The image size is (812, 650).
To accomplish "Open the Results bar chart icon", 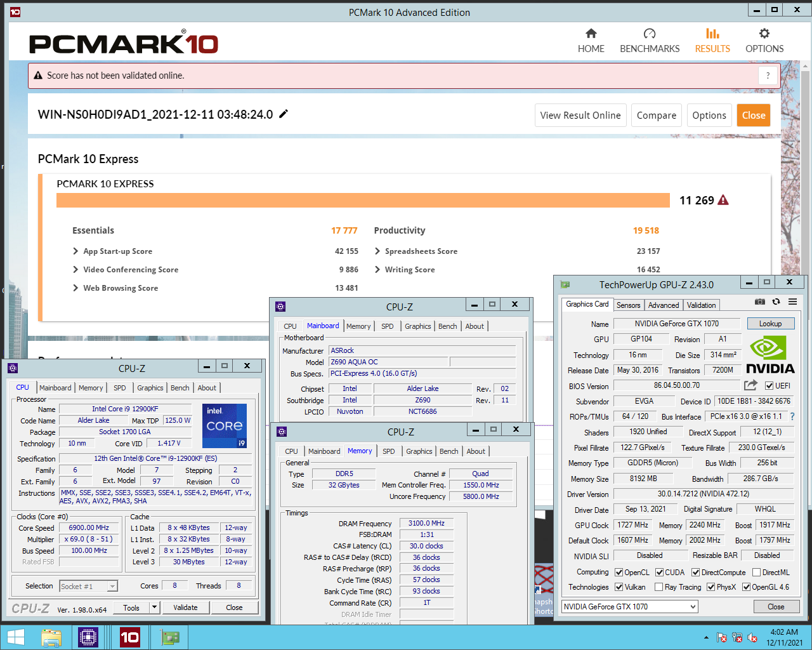I will click(x=712, y=33).
